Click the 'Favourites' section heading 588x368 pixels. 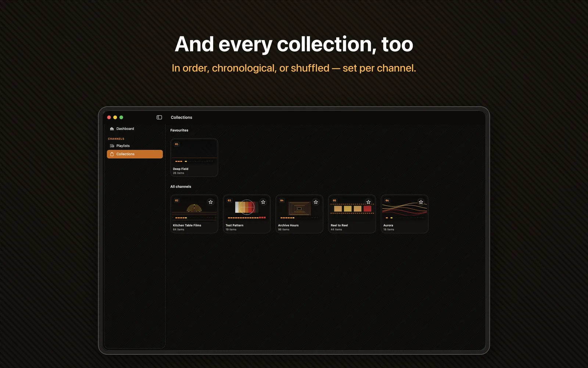(x=179, y=130)
